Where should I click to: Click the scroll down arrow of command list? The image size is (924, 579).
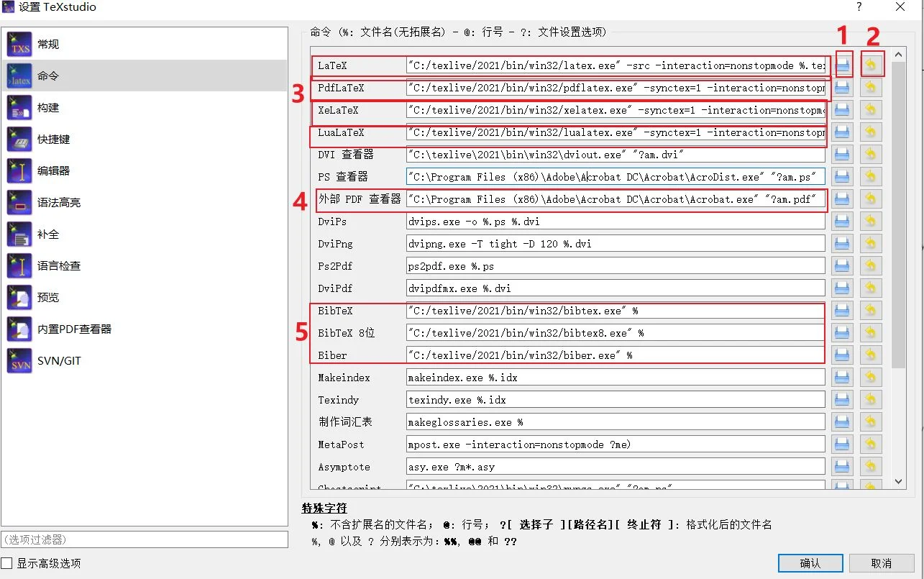click(898, 481)
